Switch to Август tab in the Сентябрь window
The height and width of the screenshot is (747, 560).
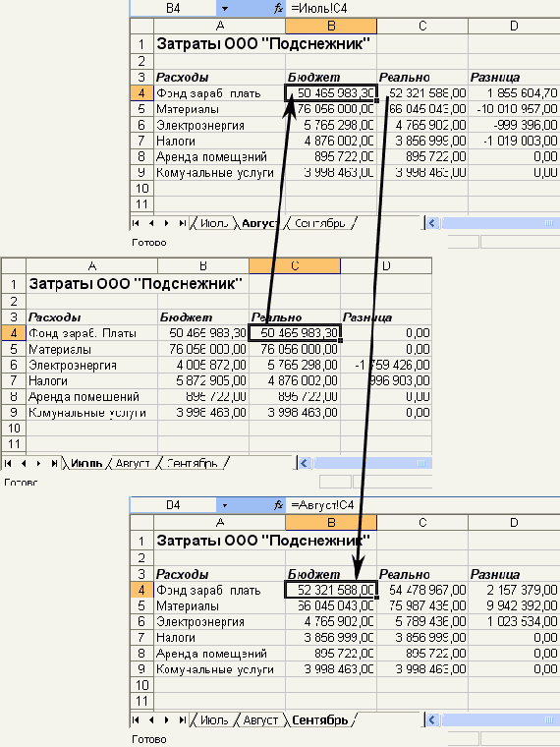[x=260, y=719]
